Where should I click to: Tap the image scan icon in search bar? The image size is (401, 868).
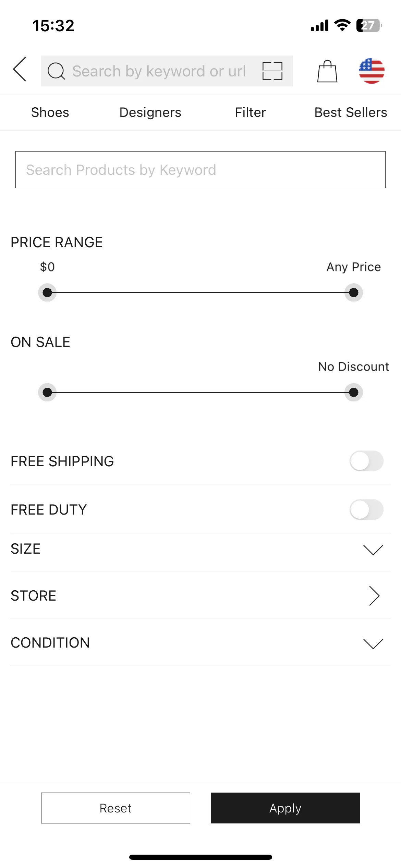(x=272, y=71)
